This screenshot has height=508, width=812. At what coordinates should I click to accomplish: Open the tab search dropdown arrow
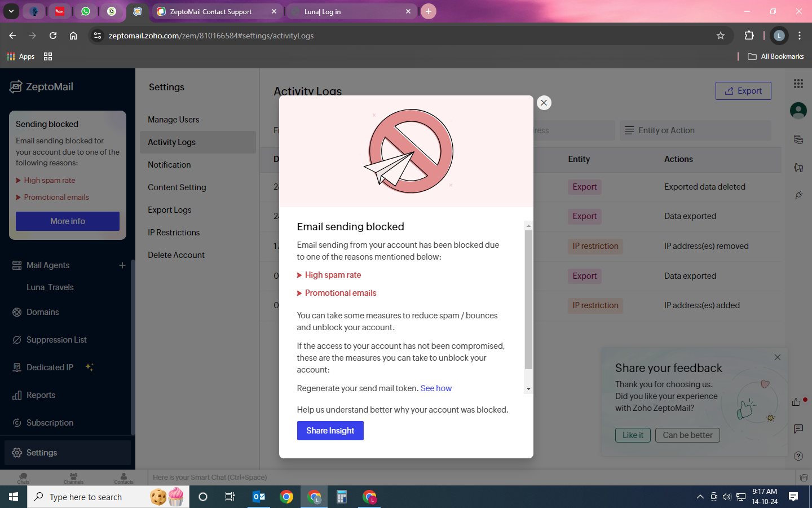pyautogui.click(x=11, y=11)
